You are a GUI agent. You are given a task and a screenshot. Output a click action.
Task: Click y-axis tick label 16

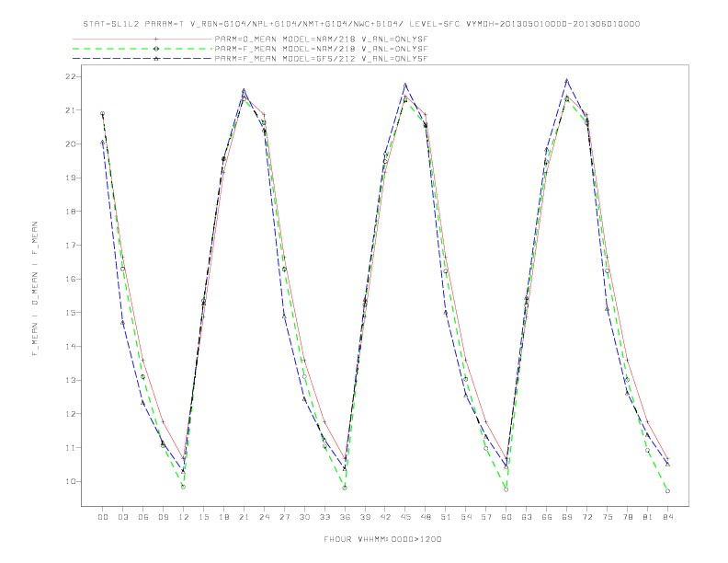pyautogui.click(x=70, y=279)
